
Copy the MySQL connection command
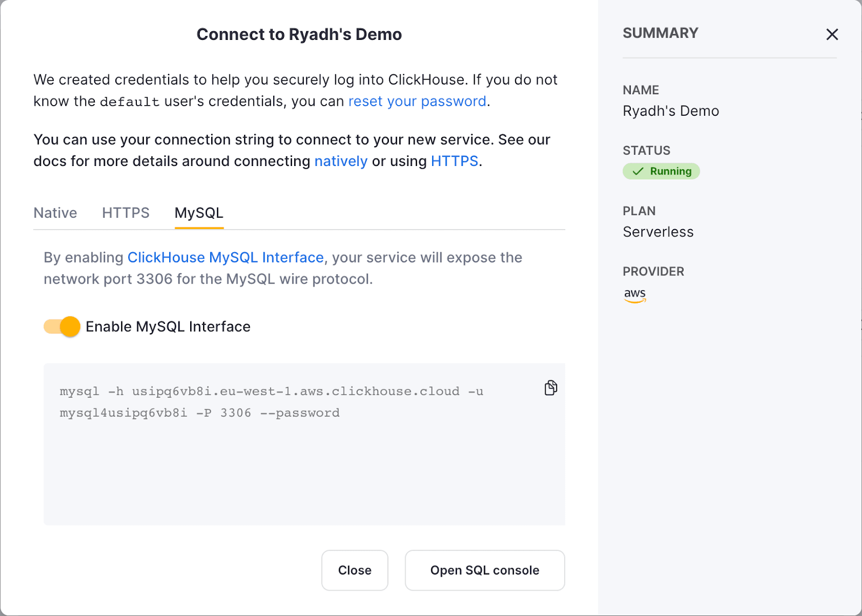coord(550,387)
